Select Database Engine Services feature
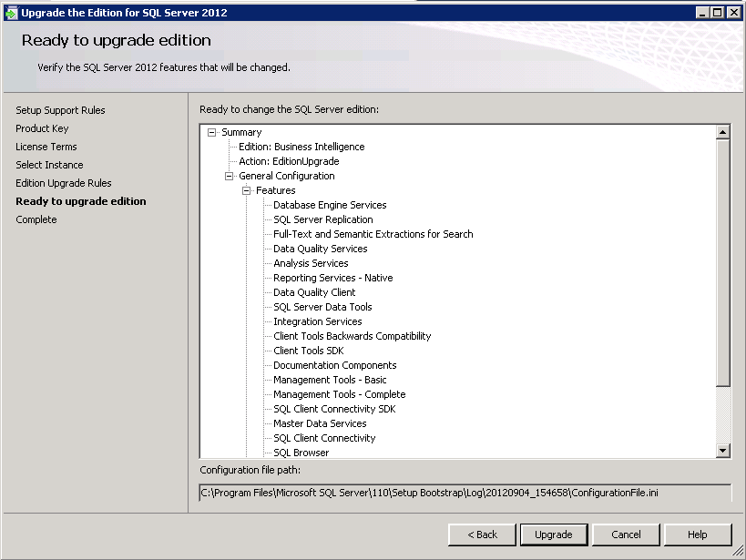The width and height of the screenshot is (746, 560). tap(330, 206)
